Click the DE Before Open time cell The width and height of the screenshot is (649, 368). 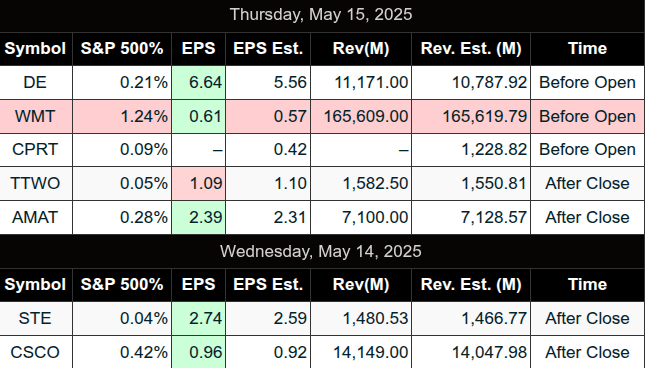coord(587,82)
